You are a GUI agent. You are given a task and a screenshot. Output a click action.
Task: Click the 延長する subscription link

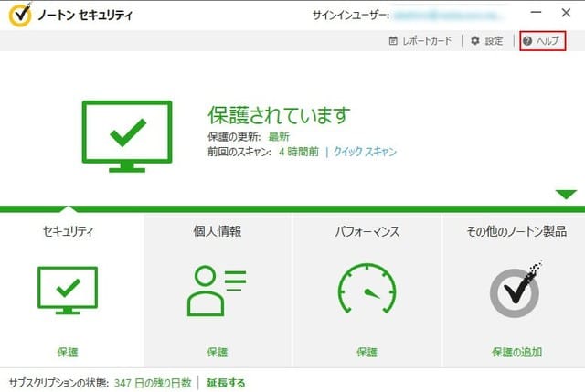[x=225, y=383]
